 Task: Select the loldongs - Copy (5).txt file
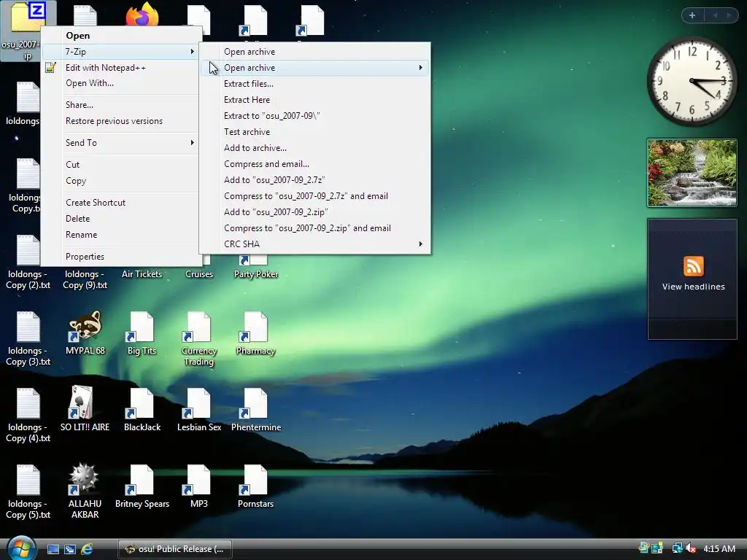click(28, 491)
